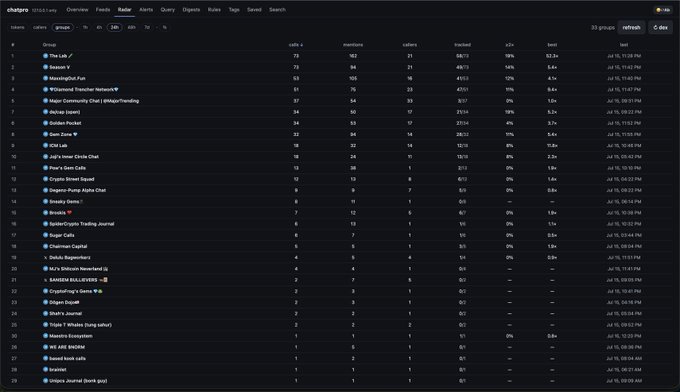Sort by the ≥2× column header
This screenshot has height=392, width=680.
(510, 45)
